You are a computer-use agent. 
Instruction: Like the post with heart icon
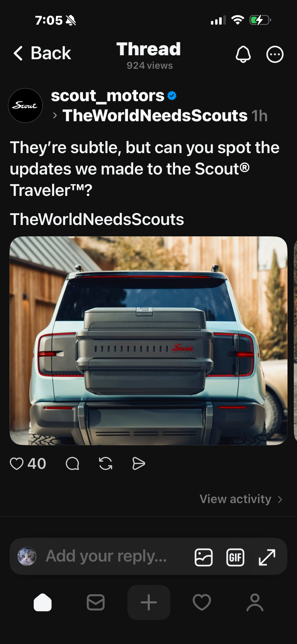click(17, 464)
